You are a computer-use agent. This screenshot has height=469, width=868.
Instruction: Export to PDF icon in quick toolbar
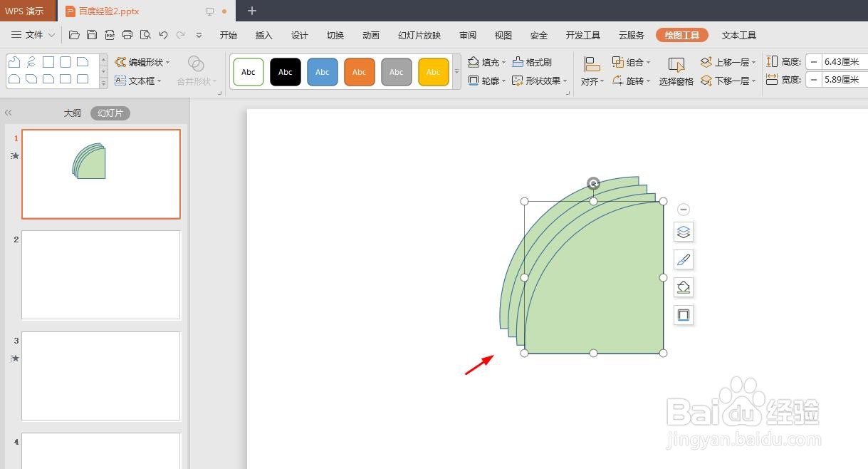pos(110,35)
